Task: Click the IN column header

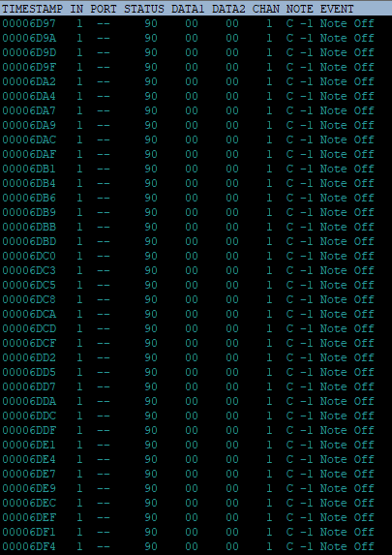Action: point(76,10)
